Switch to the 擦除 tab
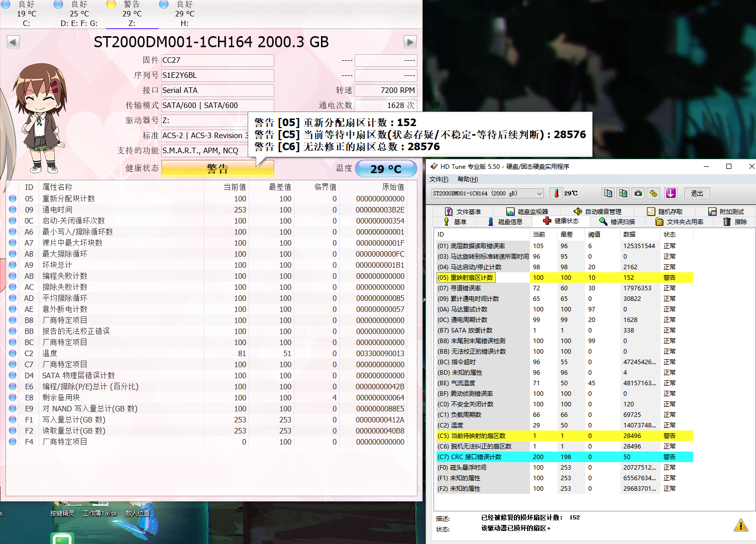 (x=735, y=222)
